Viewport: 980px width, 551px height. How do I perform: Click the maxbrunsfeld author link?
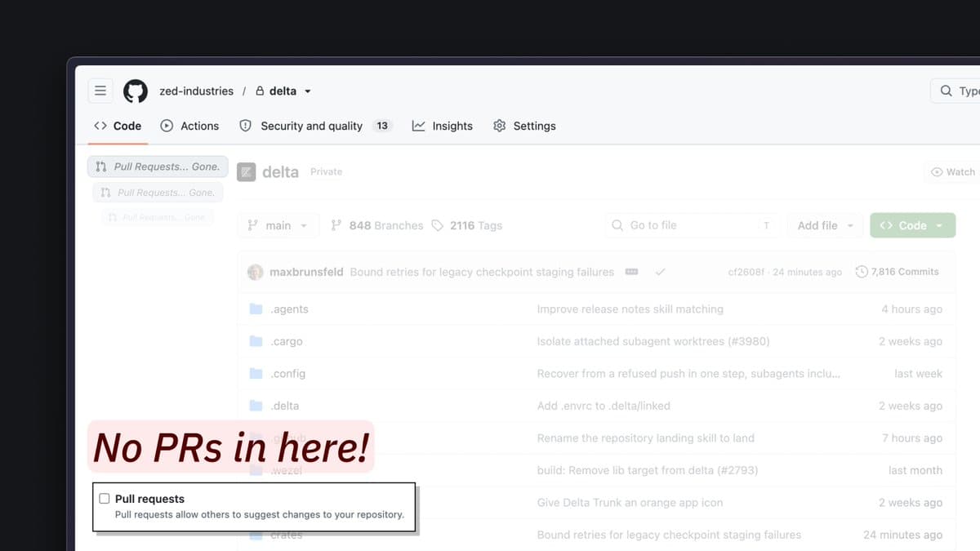[x=306, y=272]
